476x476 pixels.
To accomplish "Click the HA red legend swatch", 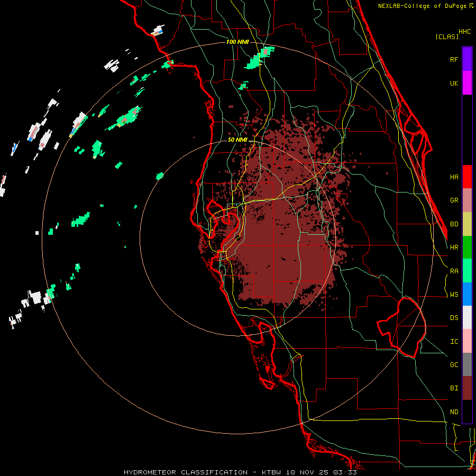I will point(467,177).
